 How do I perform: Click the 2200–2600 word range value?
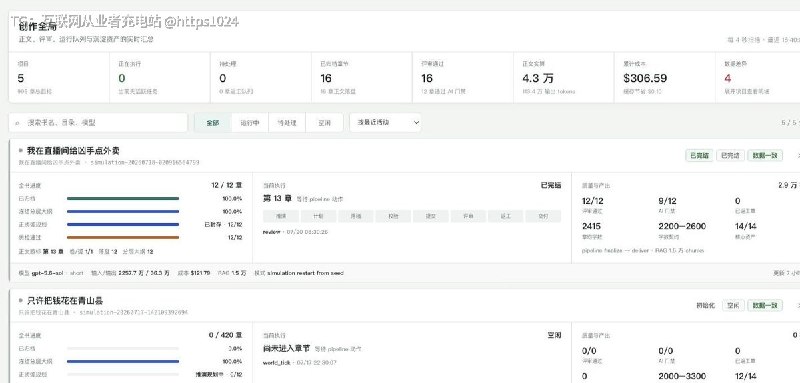(682, 226)
